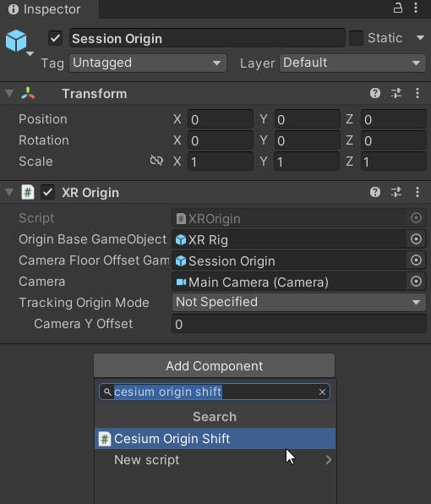Click the Add Component button

pos(214,366)
